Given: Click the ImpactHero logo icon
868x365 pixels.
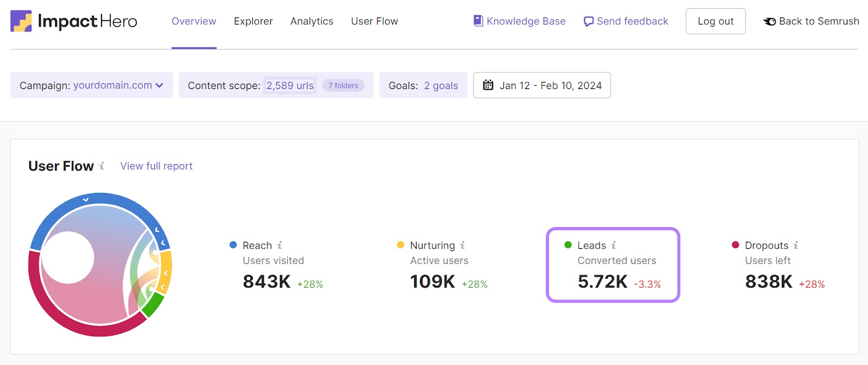Looking at the screenshot, I should tap(21, 21).
